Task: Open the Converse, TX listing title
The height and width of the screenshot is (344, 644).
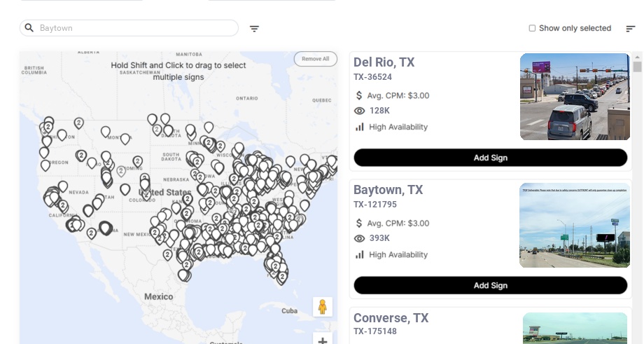Action: (391, 318)
